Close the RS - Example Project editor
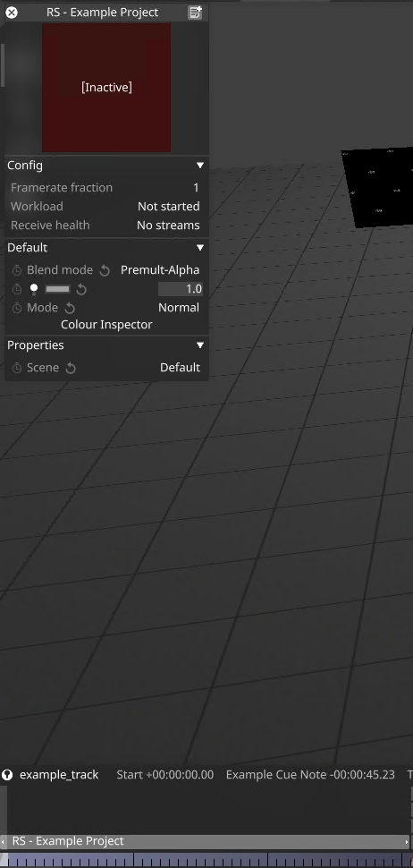 pos(12,13)
